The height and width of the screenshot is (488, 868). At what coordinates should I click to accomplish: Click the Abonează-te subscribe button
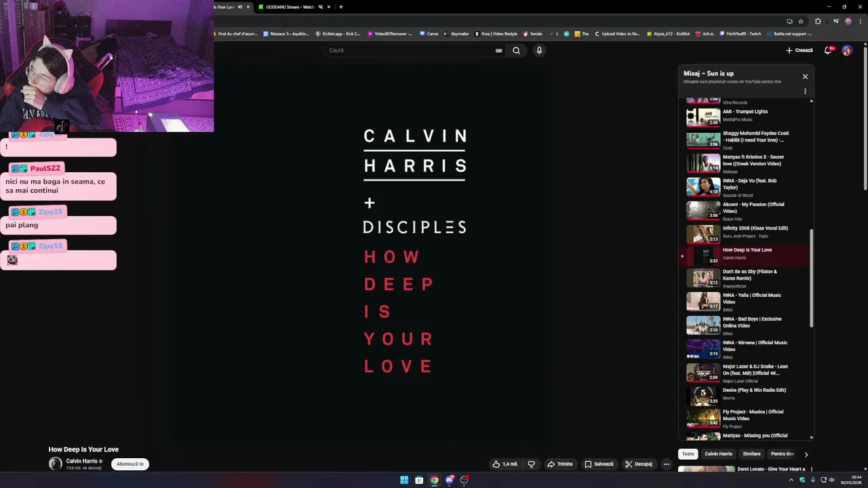(130, 464)
